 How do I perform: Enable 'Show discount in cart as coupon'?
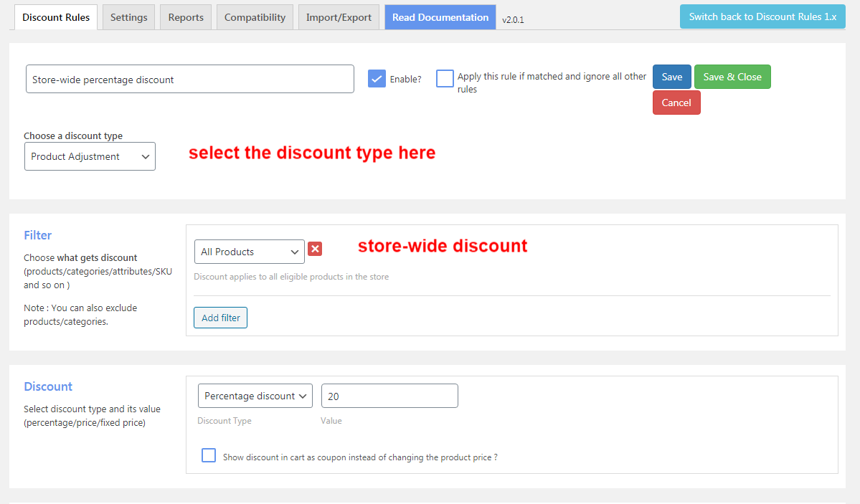(x=208, y=455)
